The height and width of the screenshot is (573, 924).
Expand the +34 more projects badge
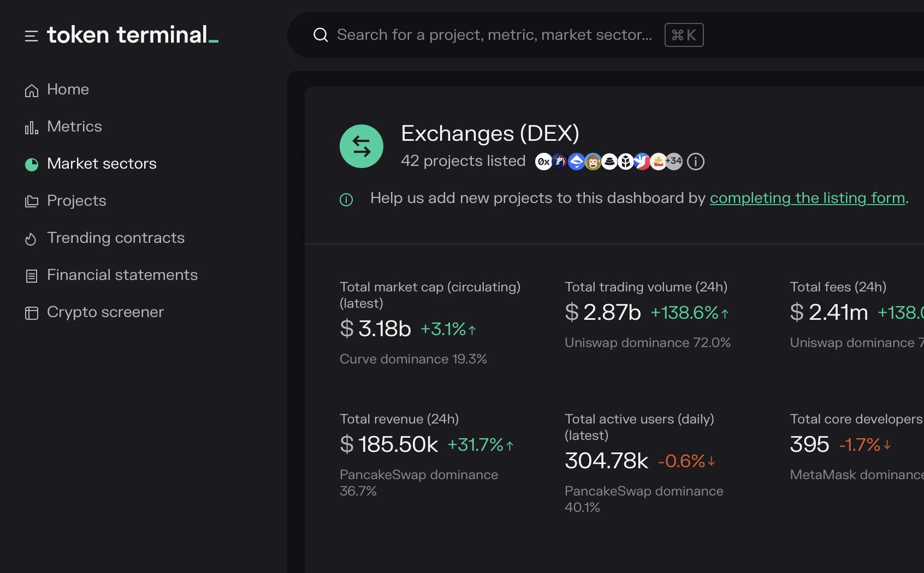(674, 162)
